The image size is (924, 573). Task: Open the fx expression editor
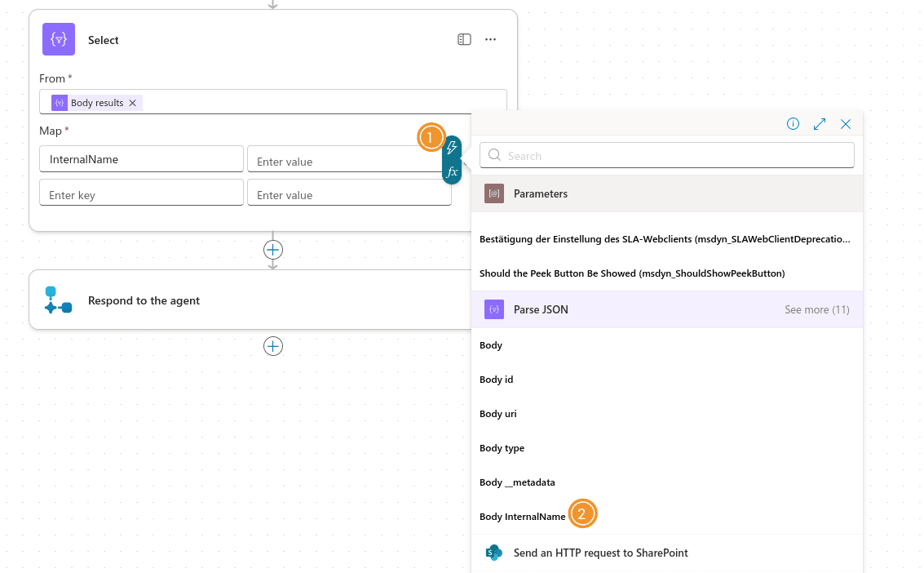tap(452, 172)
